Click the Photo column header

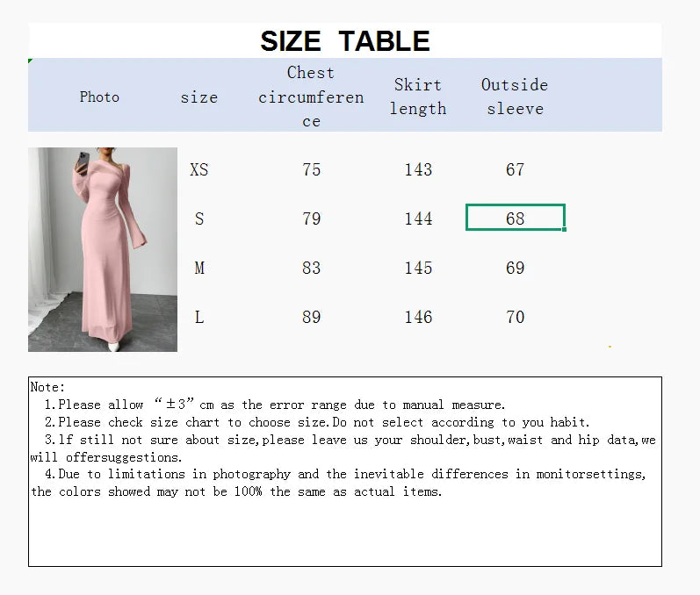pyautogui.click(x=99, y=97)
